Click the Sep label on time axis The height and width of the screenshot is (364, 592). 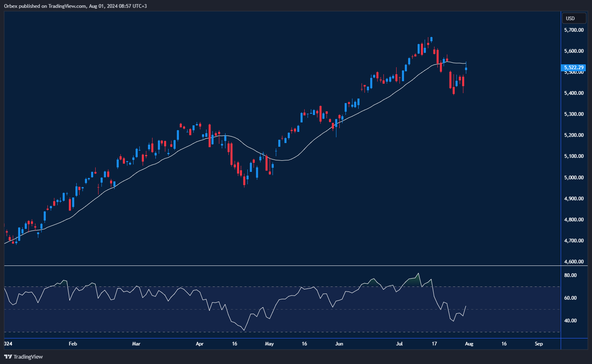(x=538, y=343)
